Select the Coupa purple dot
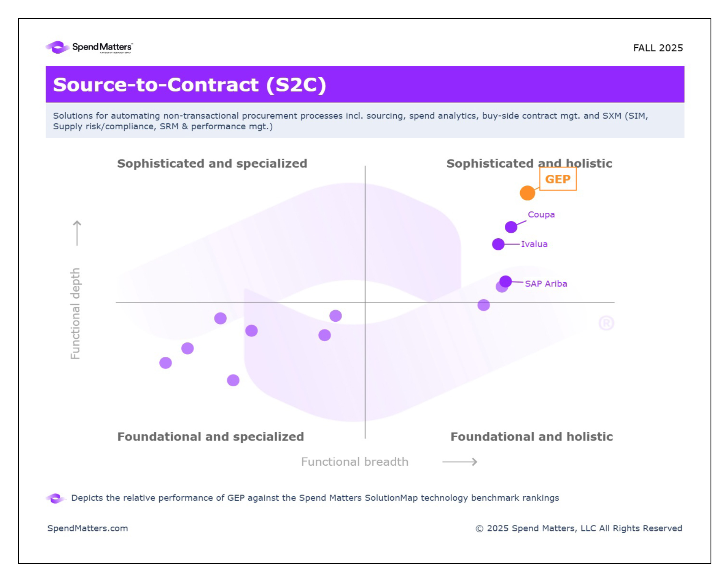This screenshot has width=728, height=582. click(511, 227)
